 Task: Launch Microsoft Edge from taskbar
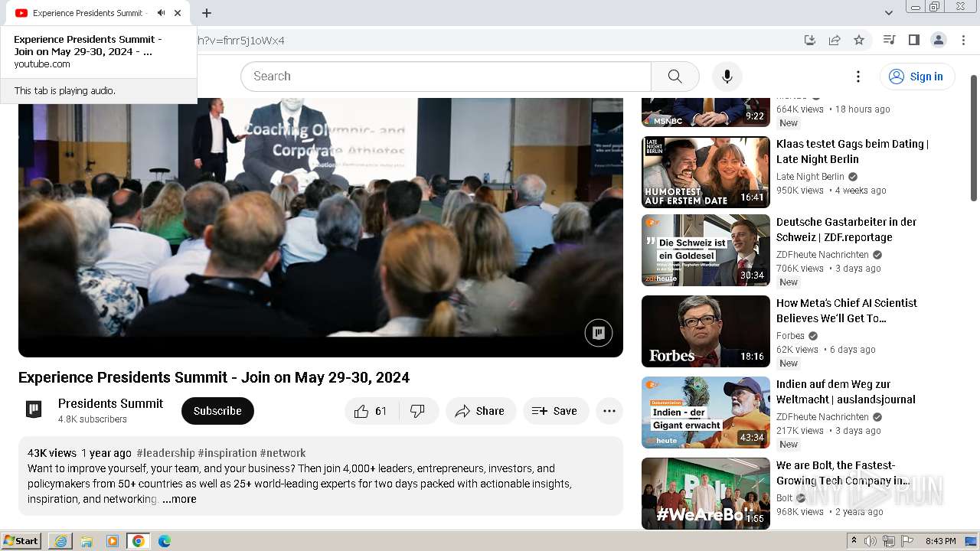click(x=165, y=541)
